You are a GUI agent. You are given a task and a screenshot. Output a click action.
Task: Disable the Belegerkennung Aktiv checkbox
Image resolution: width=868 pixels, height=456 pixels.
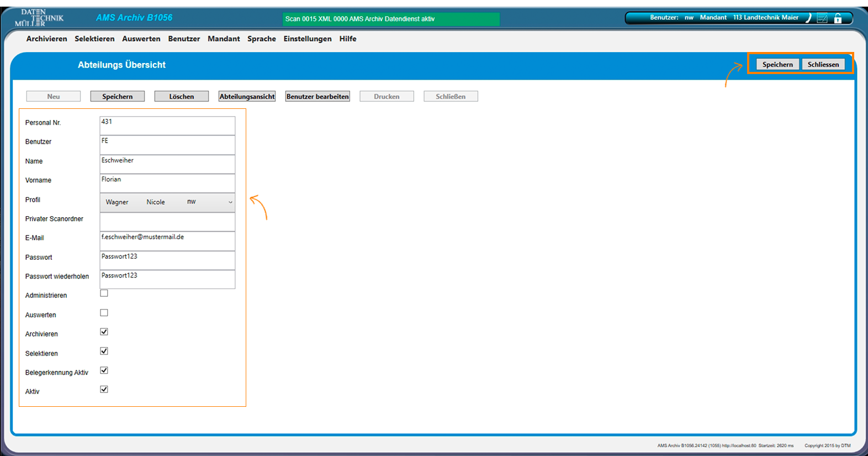(x=104, y=370)
